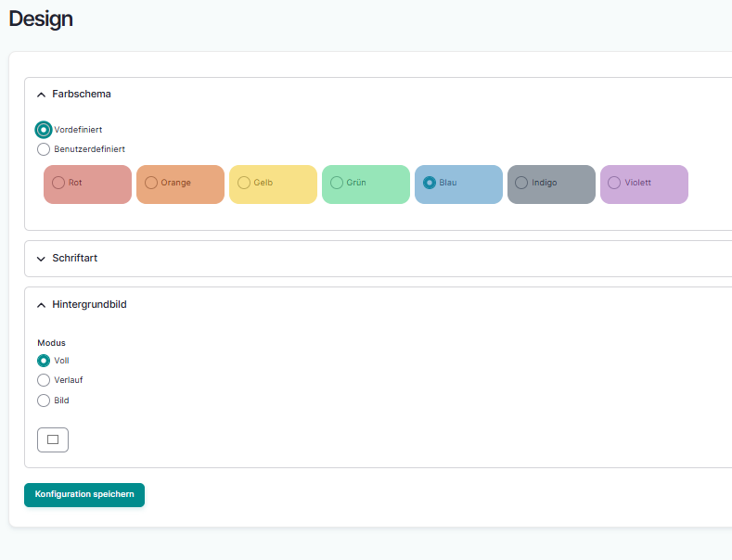Image resolution: width=732 pixels, height=560 pixels.
Task: Pick the Rot color scheme
Action: (58, 183)
